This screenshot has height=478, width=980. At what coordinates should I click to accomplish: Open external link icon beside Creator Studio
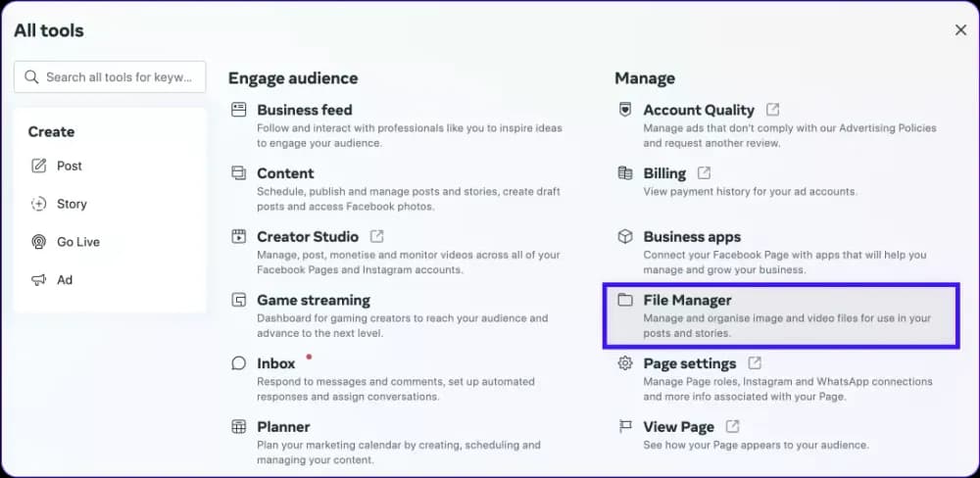[377, 236]
